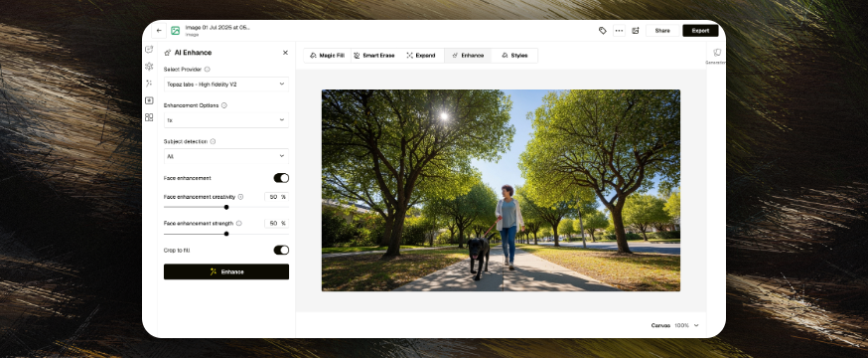This screenshot has height=358, width=868.
Task: Show info for Enhancement Options
Action: tap(223, 105)
